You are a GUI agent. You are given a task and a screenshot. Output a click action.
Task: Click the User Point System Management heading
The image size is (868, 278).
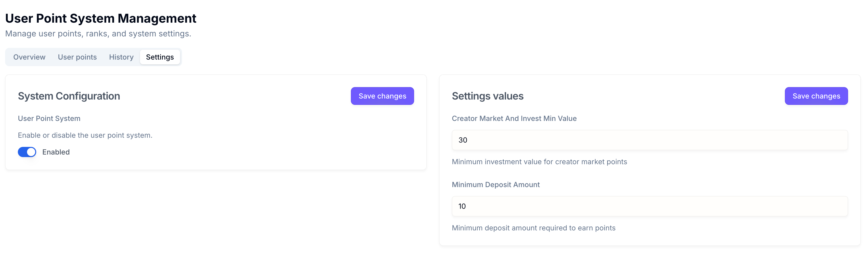point(100,19)
